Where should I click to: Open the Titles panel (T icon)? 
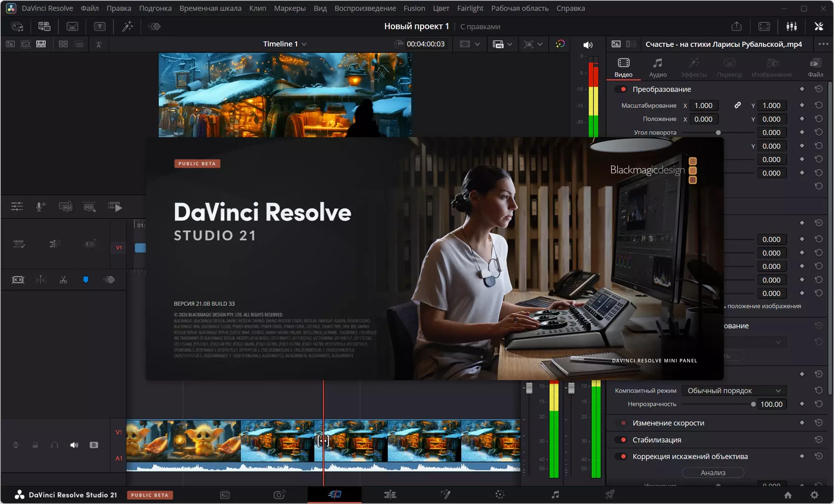pos(99,27)
